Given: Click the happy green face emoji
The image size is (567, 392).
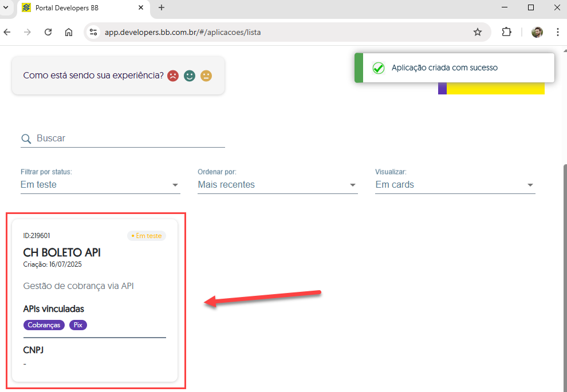Looking at the screenshot, I should coord(190,76).
